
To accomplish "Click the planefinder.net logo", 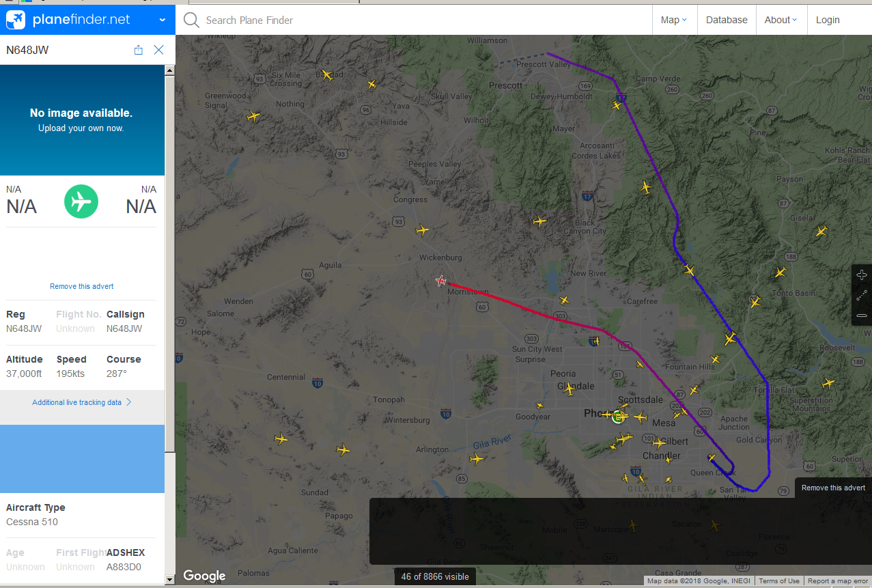I will tap(68, 20).
